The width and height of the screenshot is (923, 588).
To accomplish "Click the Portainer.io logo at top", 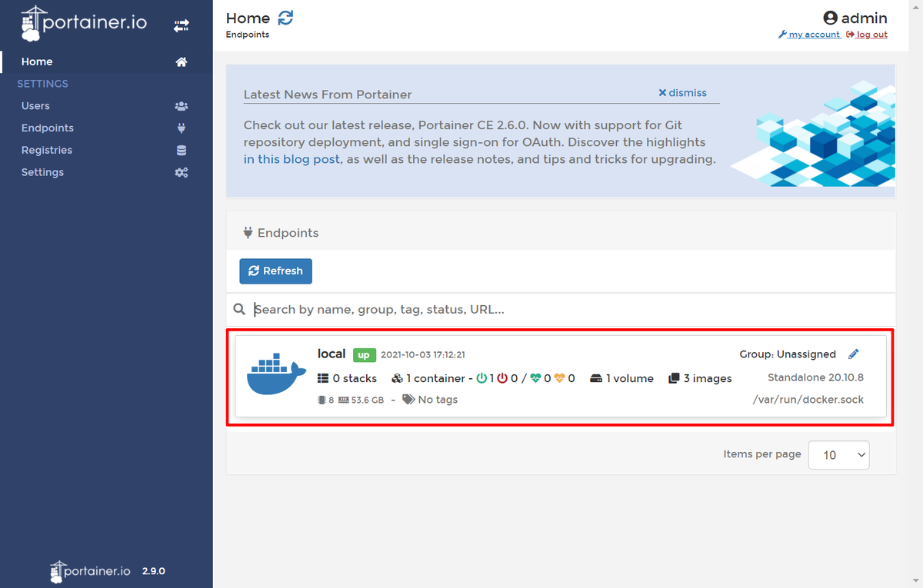I will click(x=84, y=24).
